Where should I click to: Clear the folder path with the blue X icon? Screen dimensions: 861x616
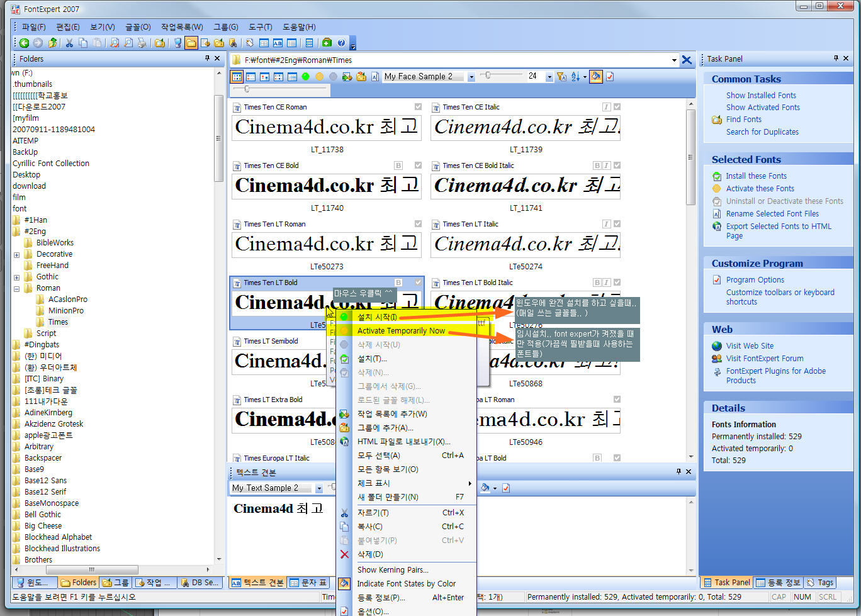click(687, 60)
